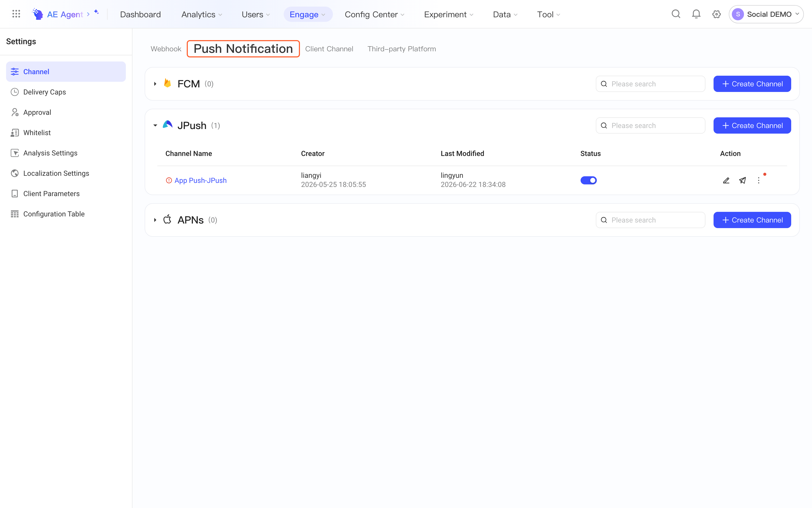Open Localization Settings in sidebar
The image size is (812, 508).
pyautogui.click(x=66, y=173)
